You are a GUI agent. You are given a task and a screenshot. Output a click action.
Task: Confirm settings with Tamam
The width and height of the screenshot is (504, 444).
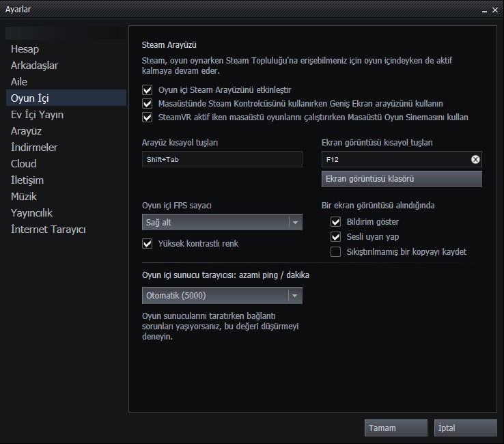(396, 428)
